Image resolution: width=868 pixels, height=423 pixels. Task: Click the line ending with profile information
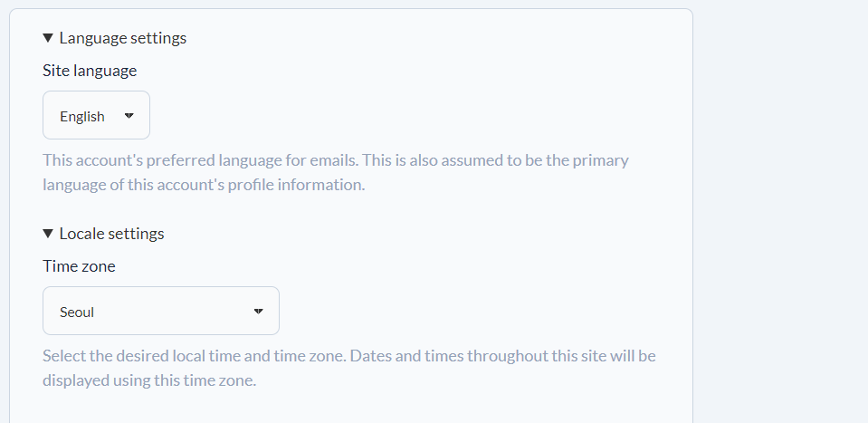[203, 185]
